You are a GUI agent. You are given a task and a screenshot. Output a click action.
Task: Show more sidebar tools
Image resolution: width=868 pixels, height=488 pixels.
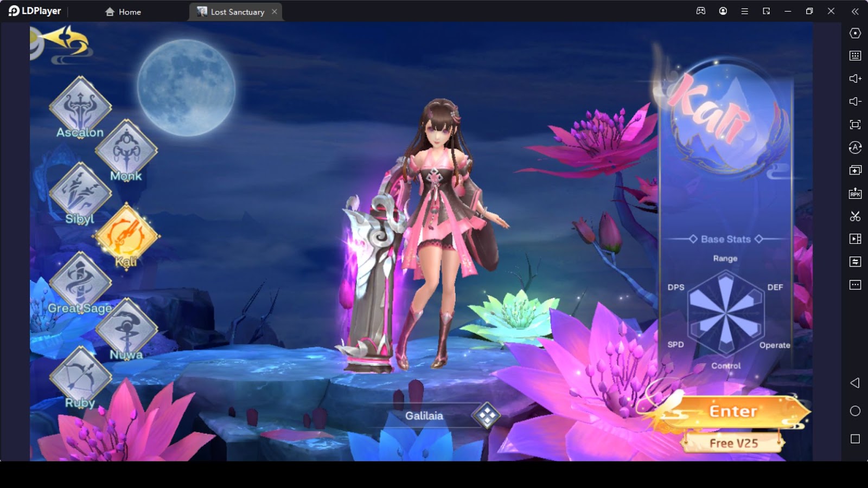856,285
